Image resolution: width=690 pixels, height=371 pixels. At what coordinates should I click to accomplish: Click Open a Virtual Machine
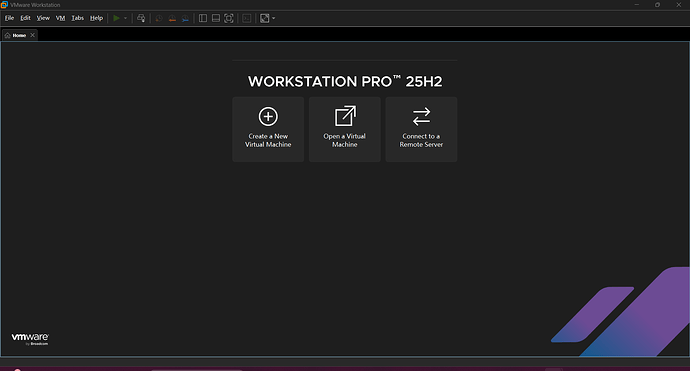pos(345,129)
